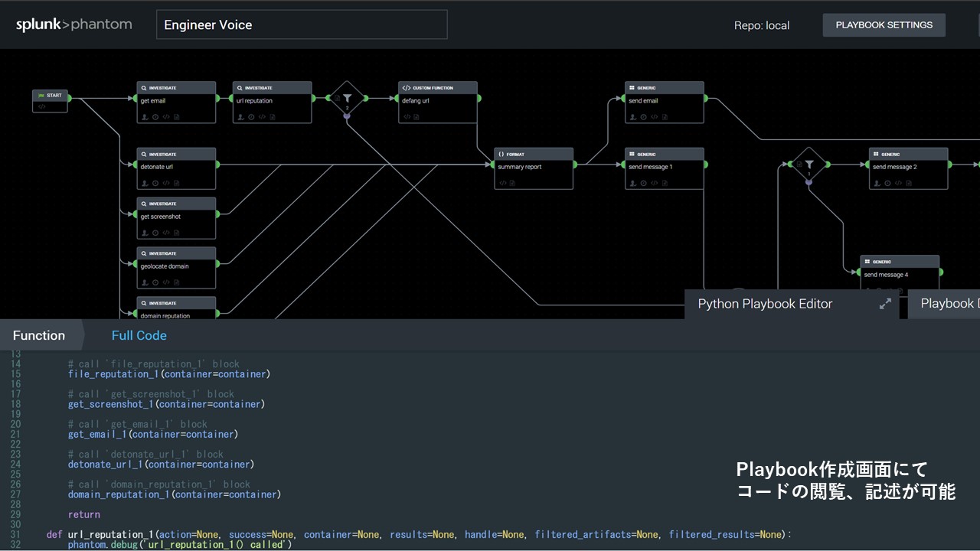Click the person icon on send email block
The width and height of the screenshot is (980, 551).
tap(632, 117)
